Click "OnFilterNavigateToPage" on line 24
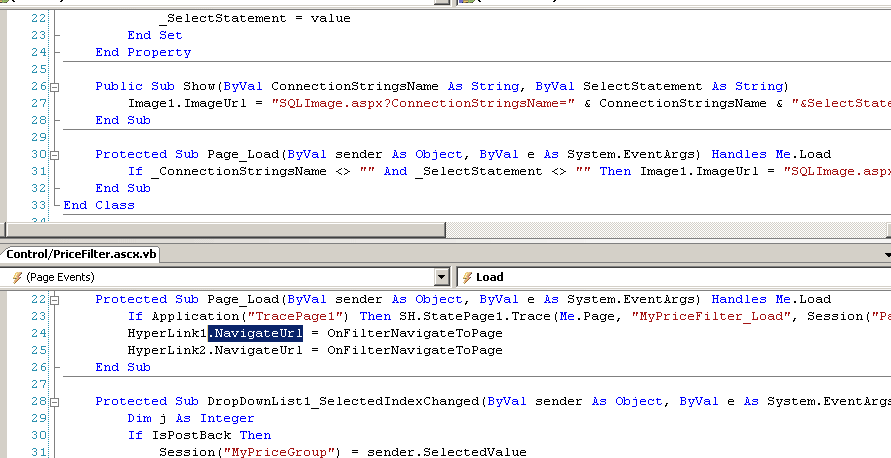 tap(415, 334)
